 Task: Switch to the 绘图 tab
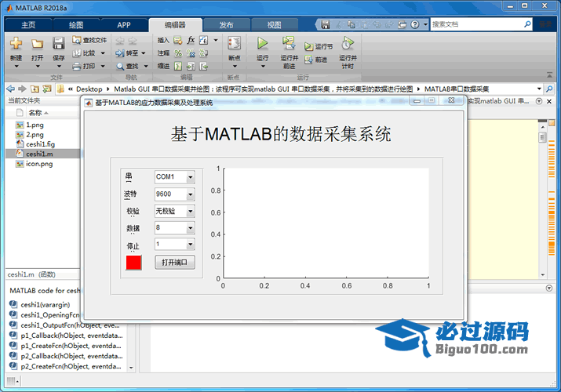(x=76, y=24)
